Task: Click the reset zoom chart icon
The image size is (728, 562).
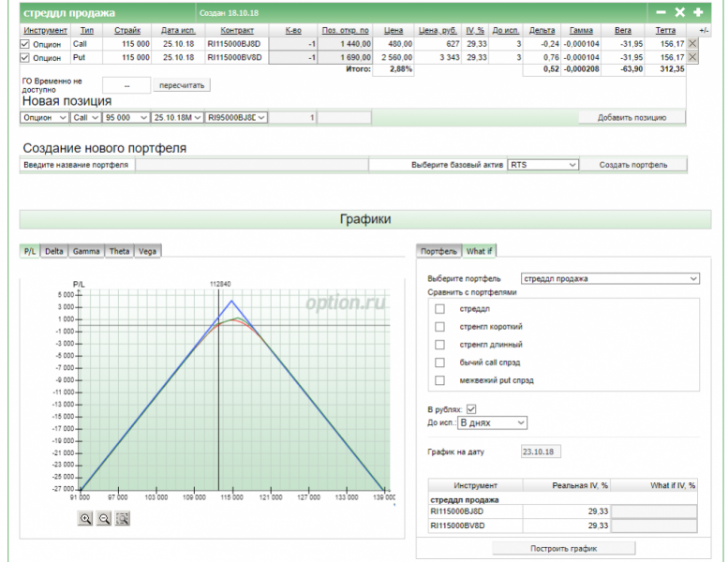Action: pyautogui.click(x=122, y=518)
